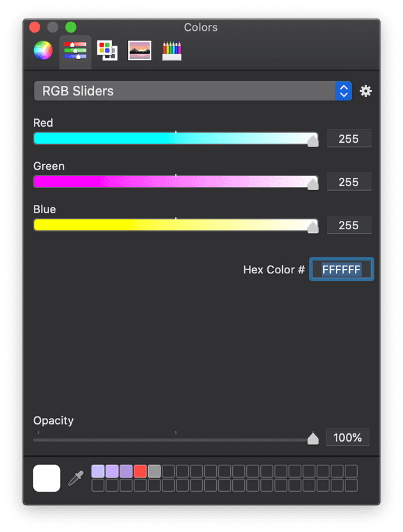Select the color sliders tab icon
403x532 pixels.
tap(75, 51)
